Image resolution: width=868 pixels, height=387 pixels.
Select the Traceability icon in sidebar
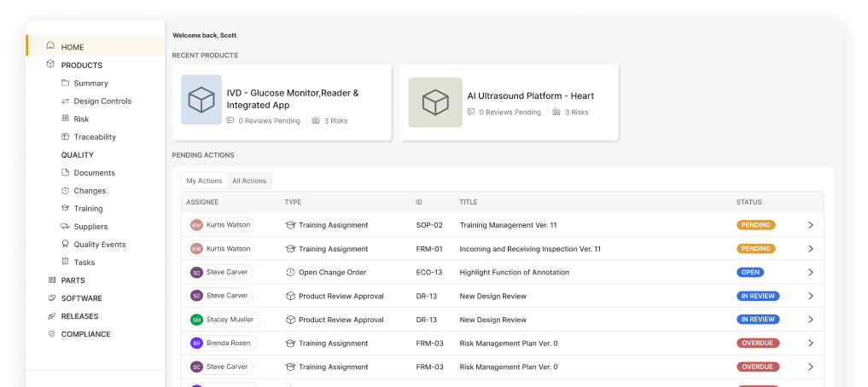66,137
